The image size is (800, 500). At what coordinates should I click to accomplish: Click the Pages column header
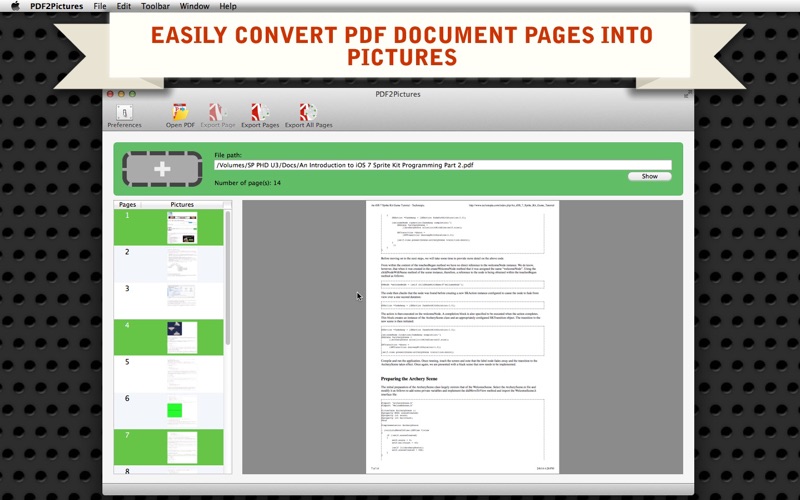[x=128, y=205]
